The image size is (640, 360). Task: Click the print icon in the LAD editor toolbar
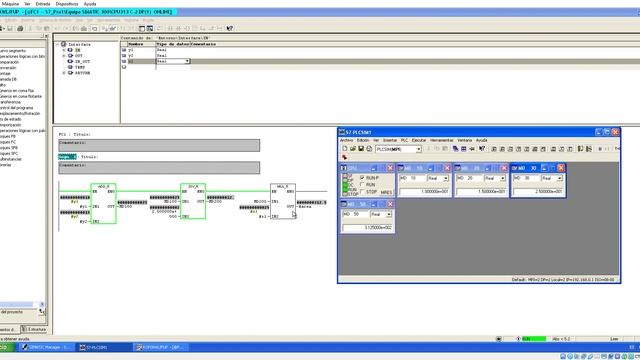20,29
